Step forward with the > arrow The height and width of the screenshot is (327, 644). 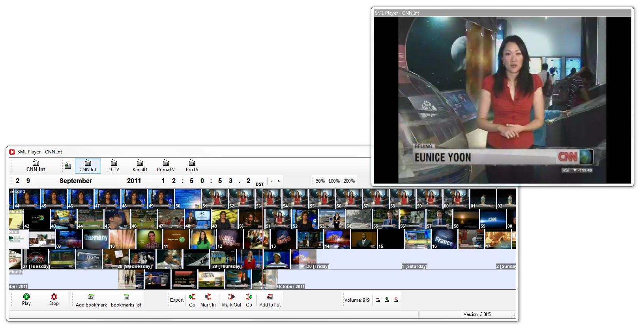279,181
